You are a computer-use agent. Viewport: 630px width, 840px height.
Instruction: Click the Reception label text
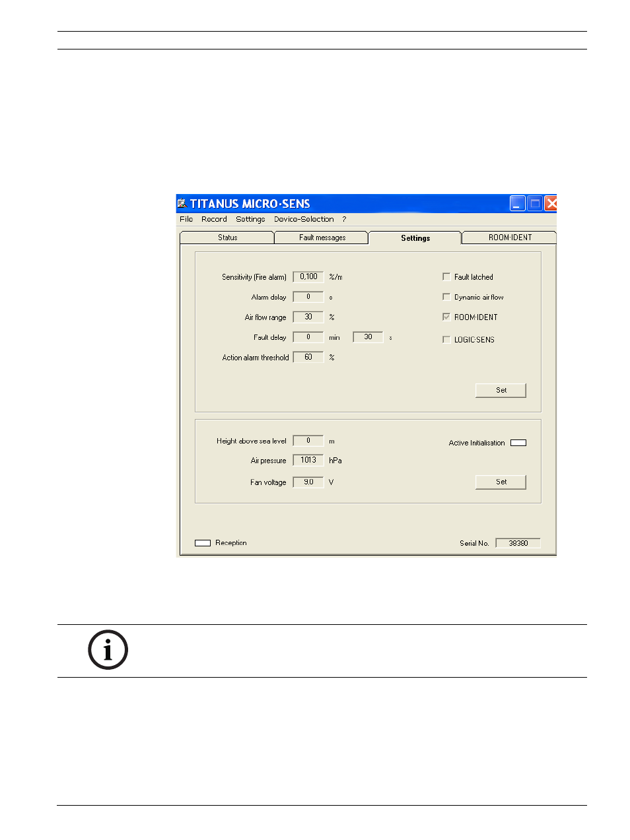point(231,543)
